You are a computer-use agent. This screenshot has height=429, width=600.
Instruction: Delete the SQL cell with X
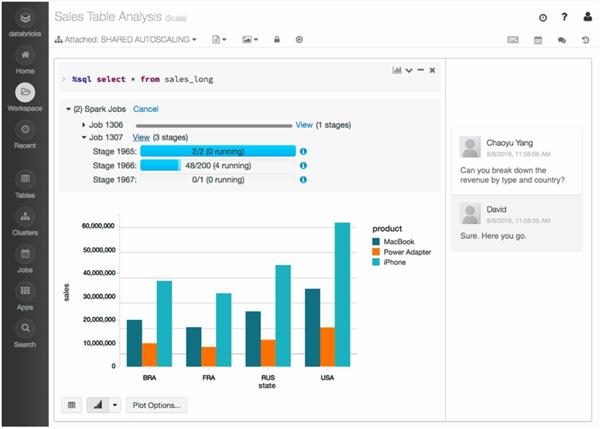point(432,70)
